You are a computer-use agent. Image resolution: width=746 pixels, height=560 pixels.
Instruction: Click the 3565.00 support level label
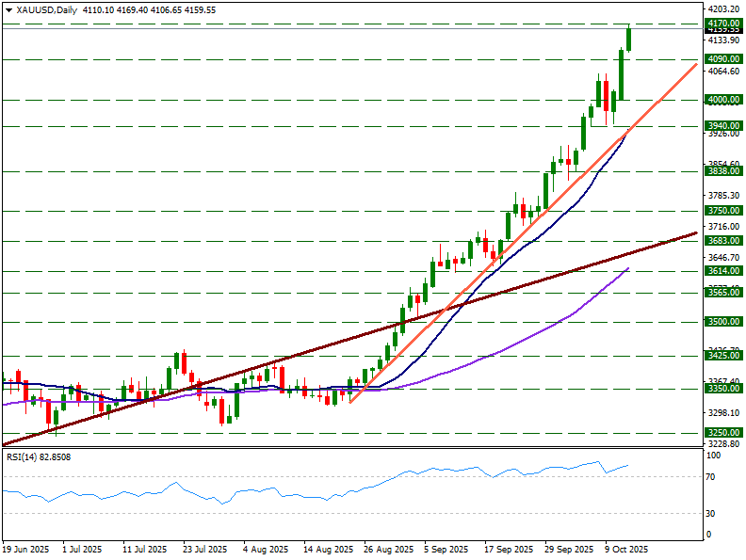click(x=722, y=293)
